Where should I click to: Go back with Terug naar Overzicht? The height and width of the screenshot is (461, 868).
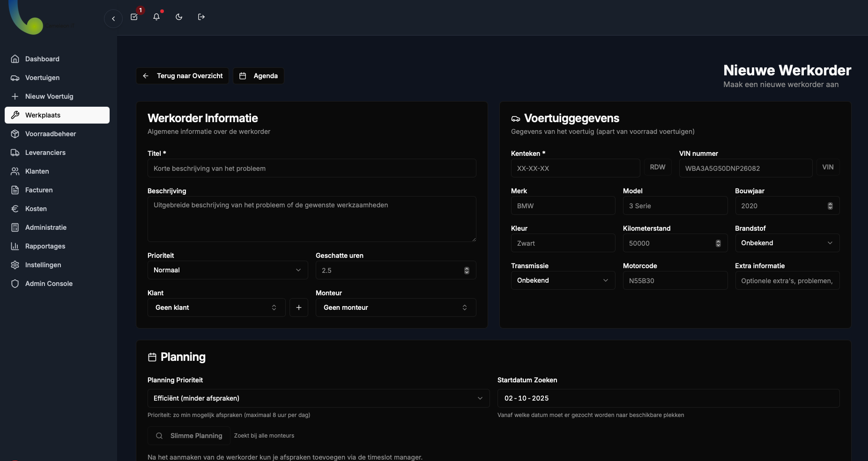(x=182, y=76)
